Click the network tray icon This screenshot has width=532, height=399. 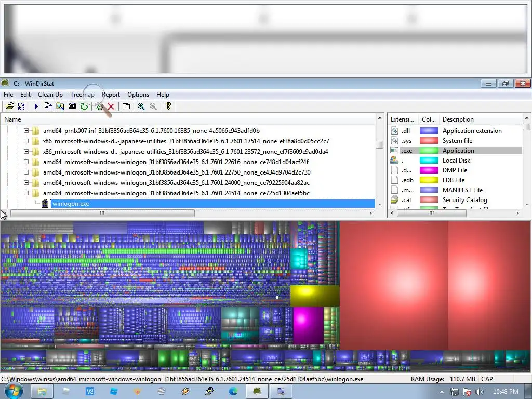[454, 392]
